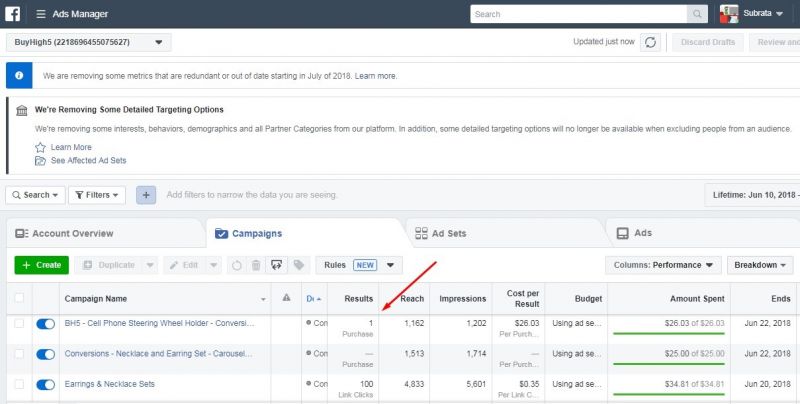Sort by Campaign Name column header
This screenshot has width=800, height=404.
pos(165,299)
